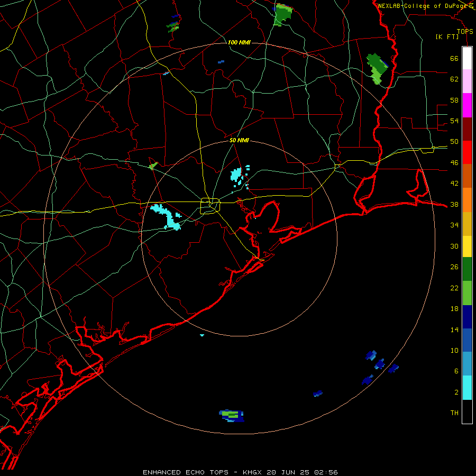
Task: Pick the navy blue legend swatch
Action: click(467, 317)
